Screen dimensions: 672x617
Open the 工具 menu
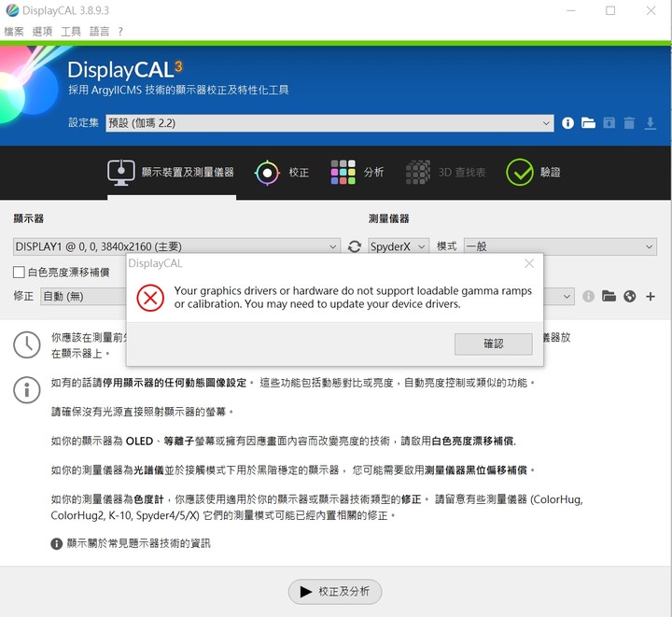pos(71,32)
